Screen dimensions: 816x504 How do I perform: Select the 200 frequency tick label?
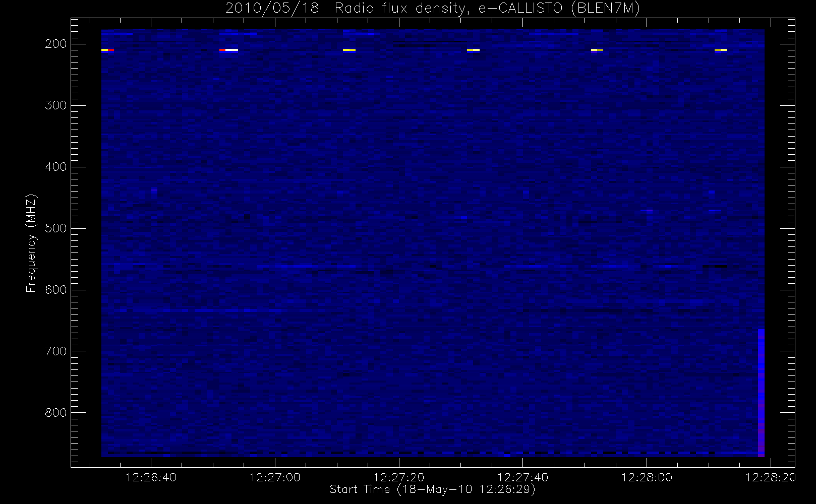pyautogui.click(x=56, y=44)
